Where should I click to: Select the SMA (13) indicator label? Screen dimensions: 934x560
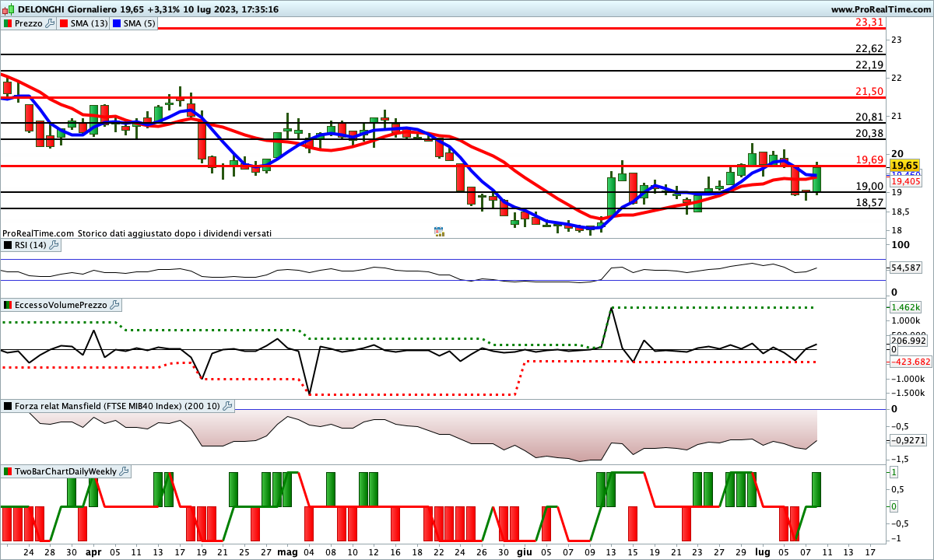click(90, 23)
